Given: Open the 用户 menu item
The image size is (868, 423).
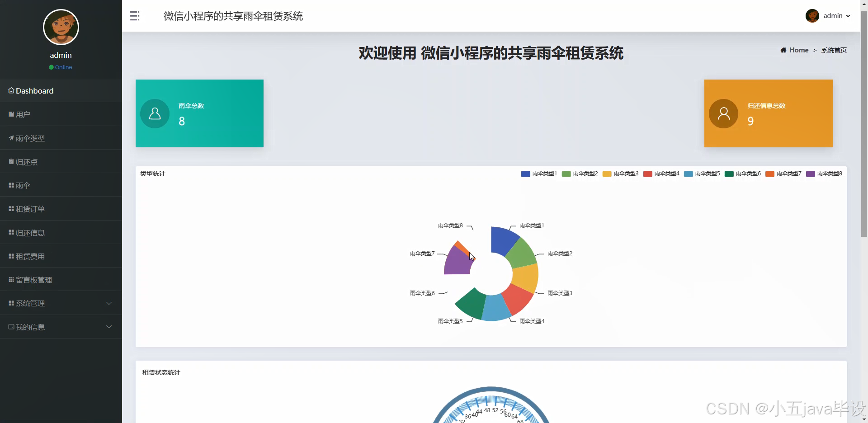Looking at the screenshot, I should (x=61, y=114).
